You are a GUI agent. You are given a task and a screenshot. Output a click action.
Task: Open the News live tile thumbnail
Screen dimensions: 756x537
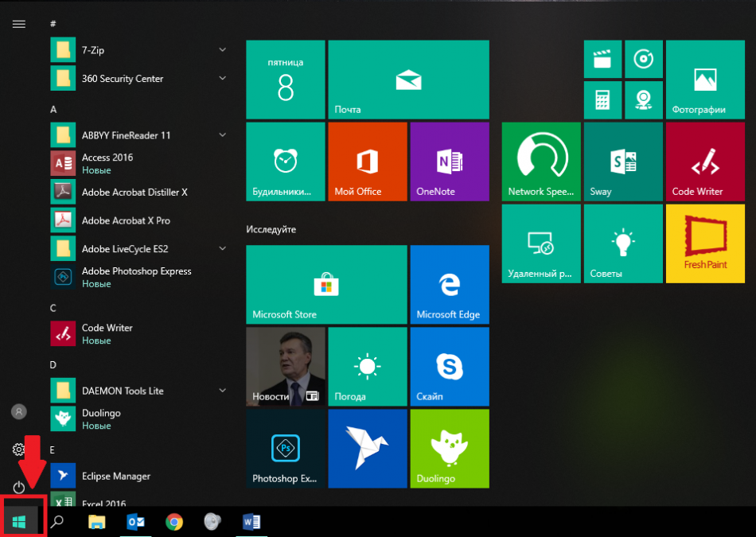click(x=285, y=366)
